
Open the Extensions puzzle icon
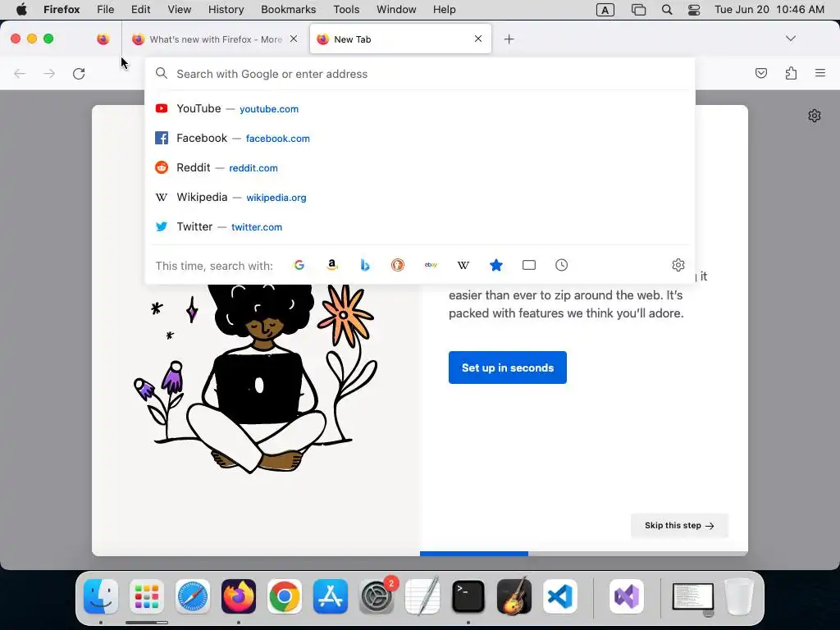tap(791, 73)
